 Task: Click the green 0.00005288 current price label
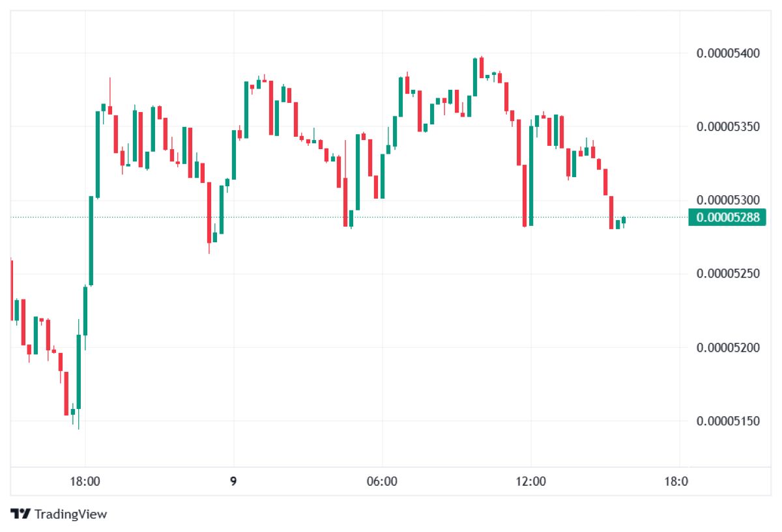(727, 217)
